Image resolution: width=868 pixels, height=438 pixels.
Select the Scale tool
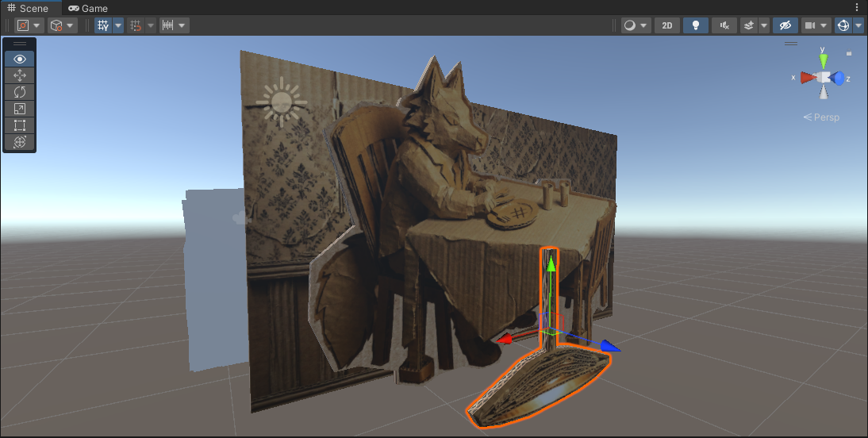(x=20, y=109)
